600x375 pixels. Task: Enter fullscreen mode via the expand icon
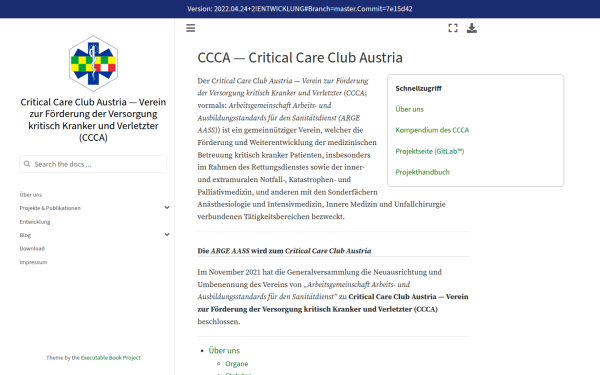pyautogui.click(x=453, y=28)
